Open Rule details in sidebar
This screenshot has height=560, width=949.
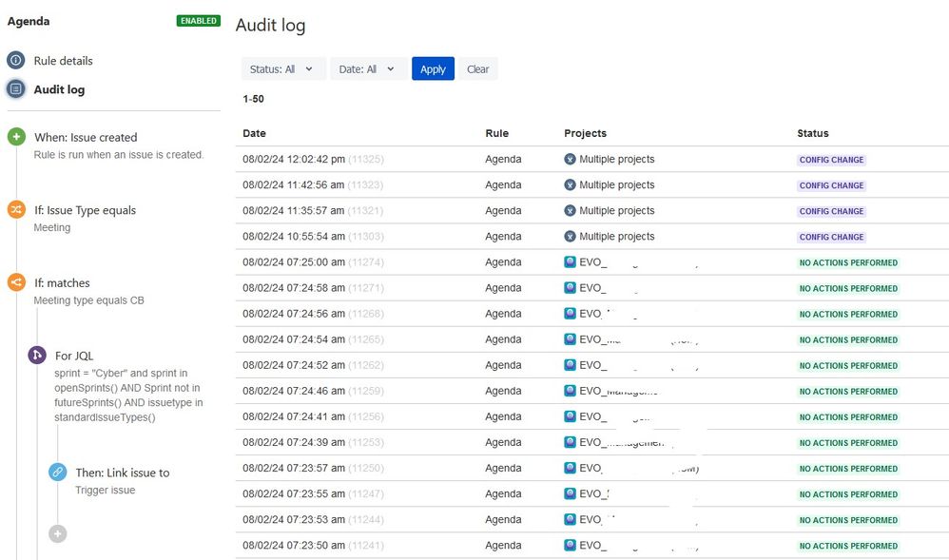(63, 61)
